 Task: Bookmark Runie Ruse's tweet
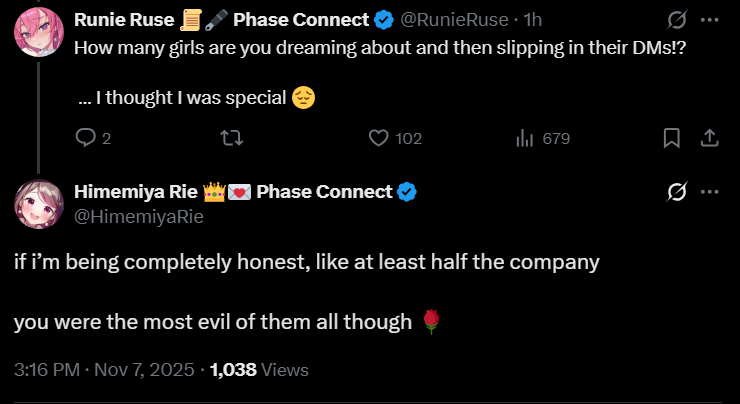point(672,138)
